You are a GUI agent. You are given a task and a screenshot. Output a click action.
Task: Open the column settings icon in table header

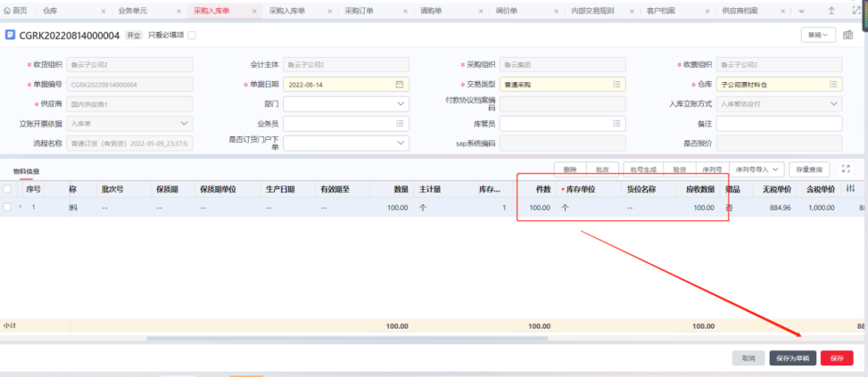(849, 189)
